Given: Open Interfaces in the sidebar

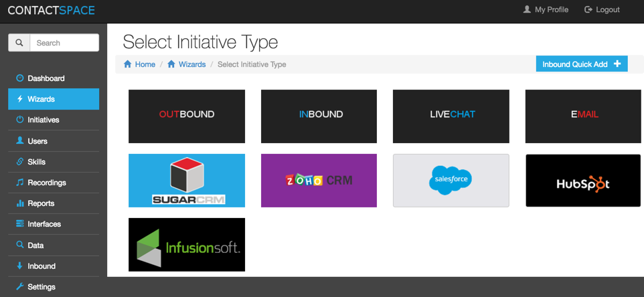Looking at the screenshot, I should [x=54, y=224].
